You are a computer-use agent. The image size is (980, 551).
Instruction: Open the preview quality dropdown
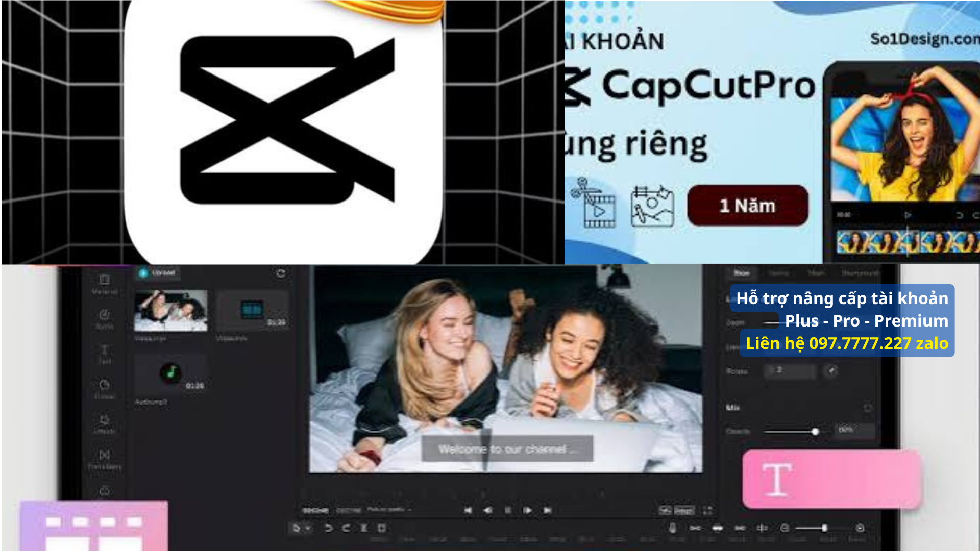(x=389, y=509)
